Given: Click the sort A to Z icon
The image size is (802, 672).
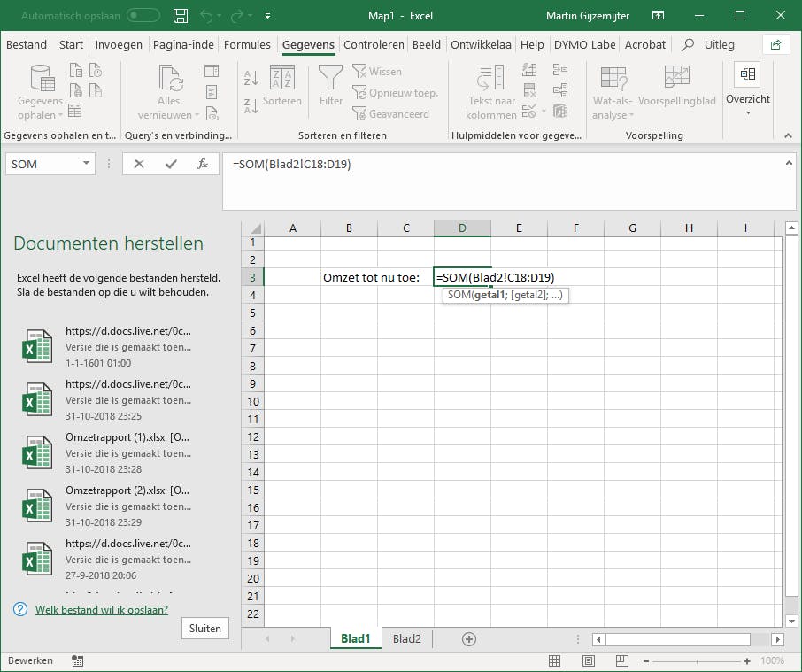Looking at the screenshot, I should click(251, 77).
